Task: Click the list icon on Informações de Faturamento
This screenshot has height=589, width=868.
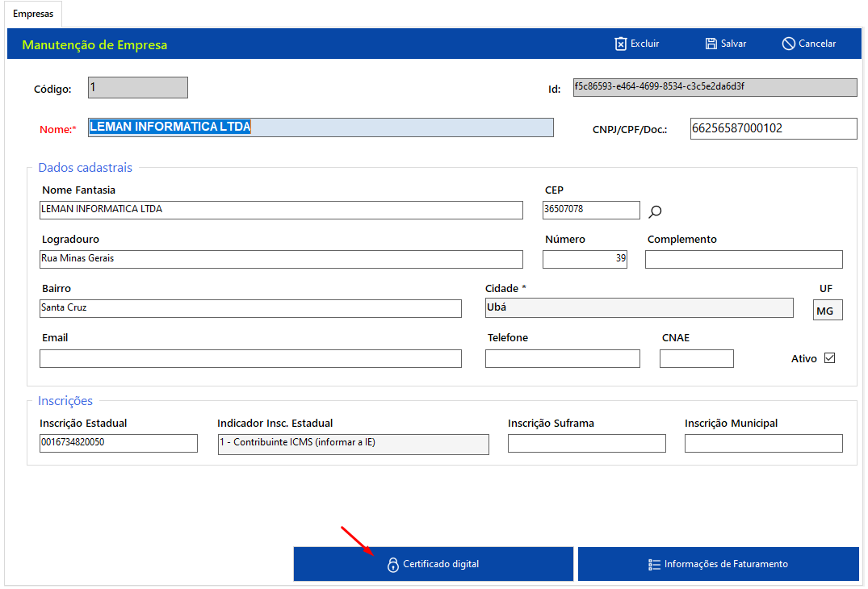Action: pyautogui.click(x=654, y=564)
